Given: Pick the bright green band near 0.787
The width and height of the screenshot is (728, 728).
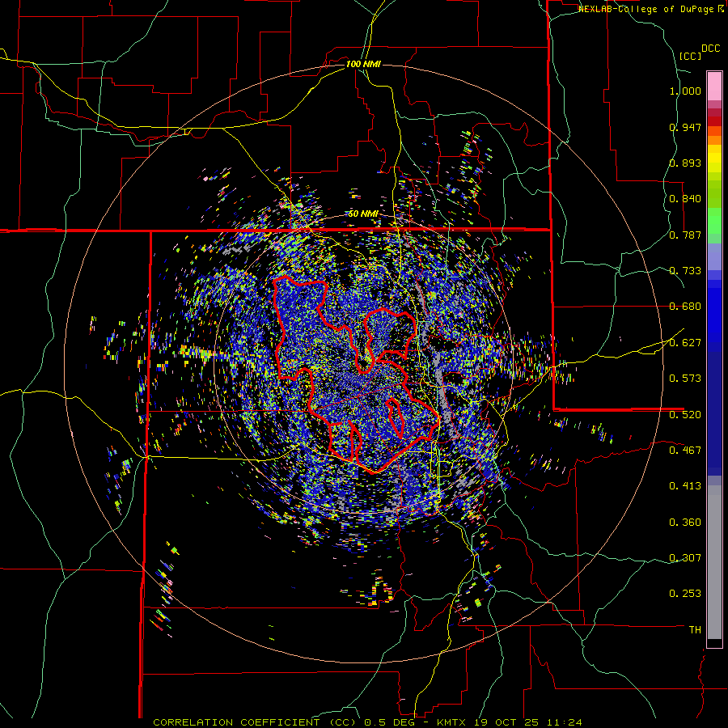Looking at the screenshot, I should click(x=714, y=221).
